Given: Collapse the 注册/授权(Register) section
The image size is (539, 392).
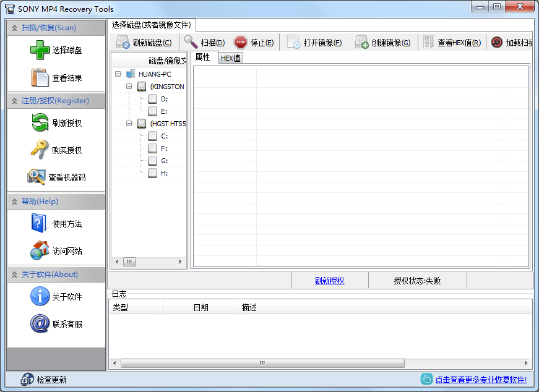Looking at the screenshot, I should click(14, 101).
